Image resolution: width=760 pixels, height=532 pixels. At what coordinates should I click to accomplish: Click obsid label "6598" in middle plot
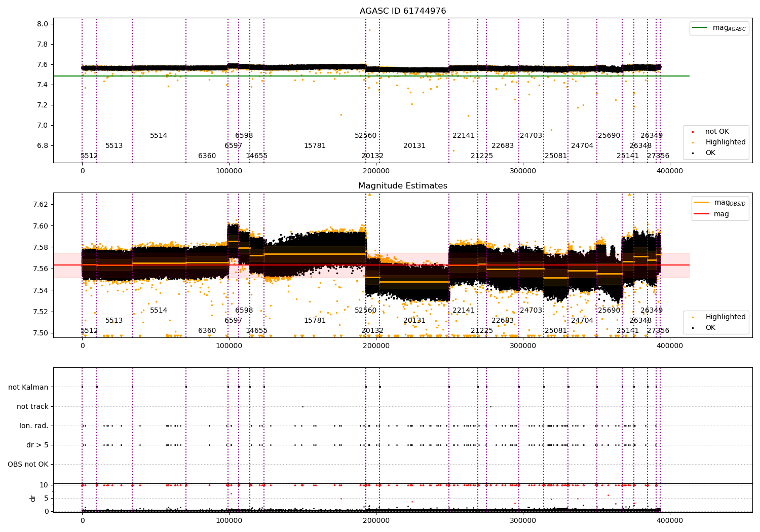coord(244,311)
